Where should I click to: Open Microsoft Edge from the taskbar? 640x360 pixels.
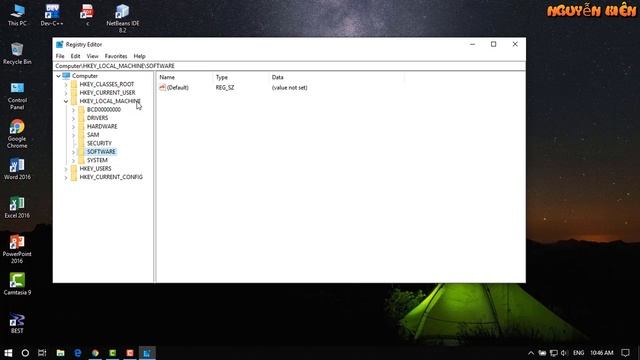(x=78, y=353)
